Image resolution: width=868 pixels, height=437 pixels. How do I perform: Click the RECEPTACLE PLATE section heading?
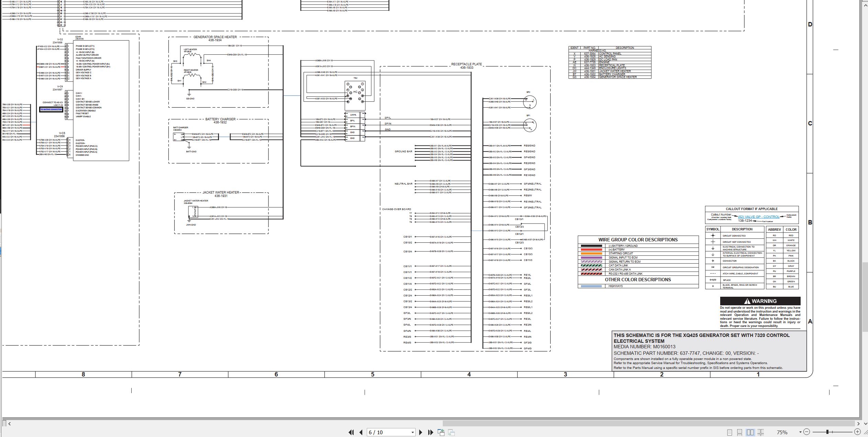(466, 64)
